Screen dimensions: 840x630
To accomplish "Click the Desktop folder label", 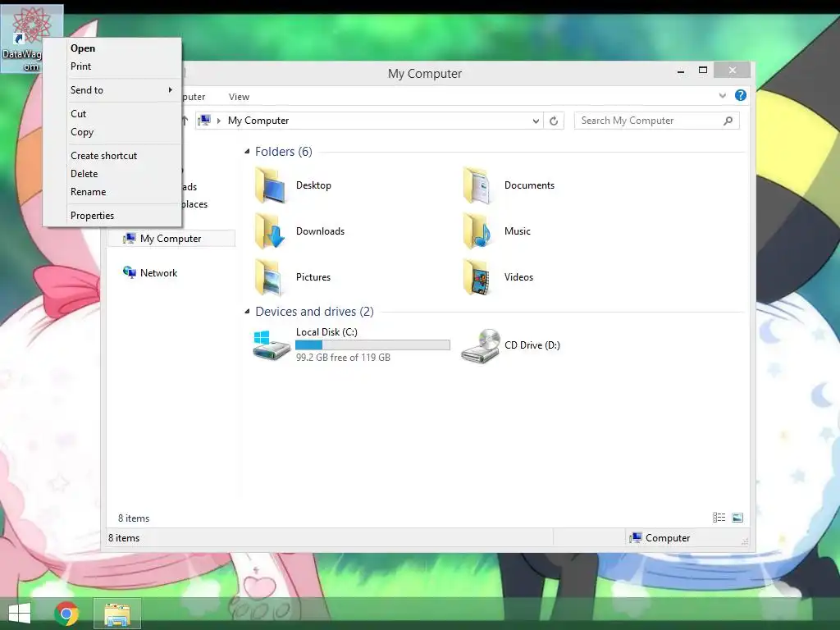I will [313, 185].
